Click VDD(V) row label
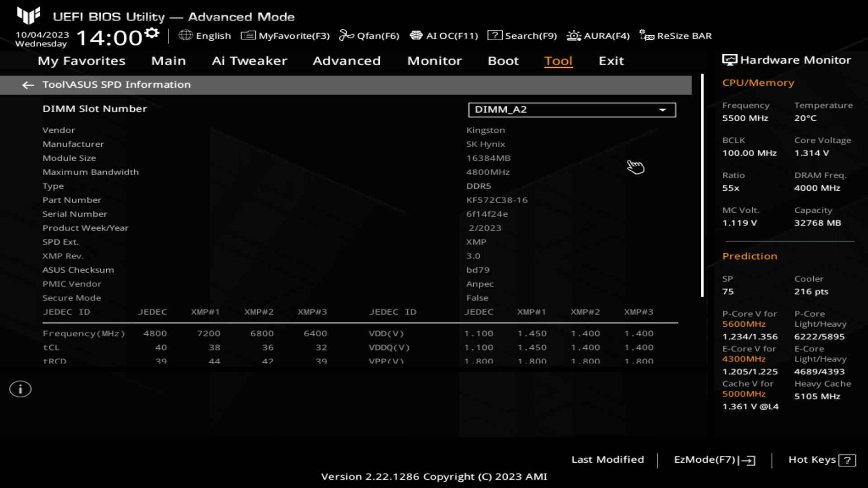 (386, 333)
